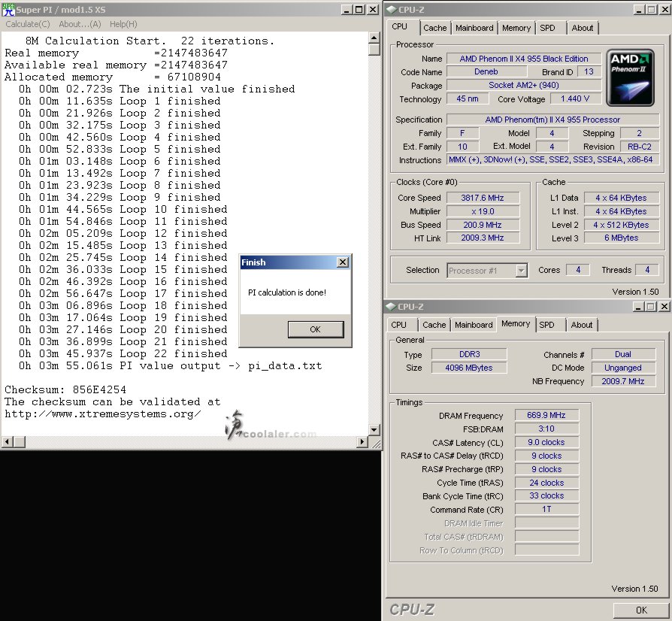Screen dimensions: 672x621
Task: Click the Core Voltage value 1.440 V
Action: (x=575, y=98)
